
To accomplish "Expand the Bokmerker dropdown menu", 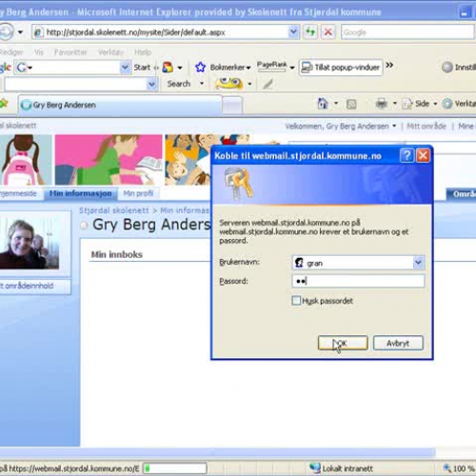I will coord(248,68).
